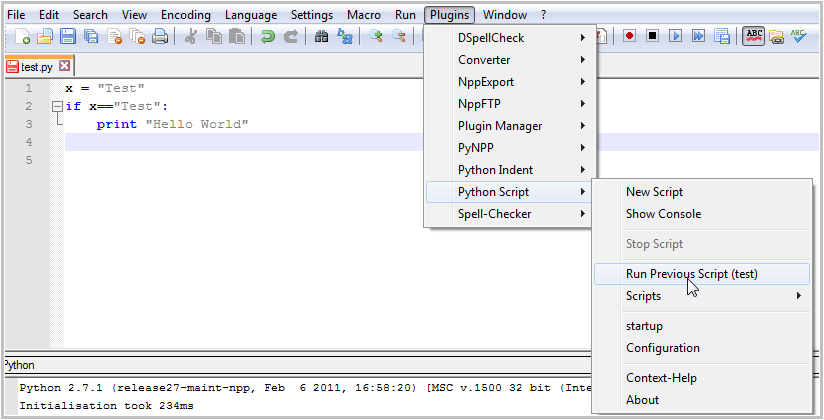Start macro recording with the red circle icon
Image resolution: width=824 pixels, height=420 pixels.
pyautogui.click(x=629, y=36)
